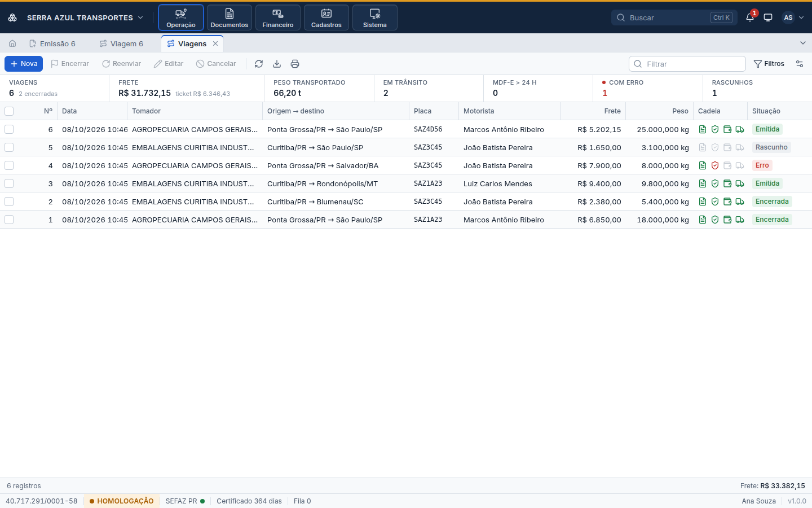Close the Viagens tab
The image size is (812, 508).
pos(215,43)
